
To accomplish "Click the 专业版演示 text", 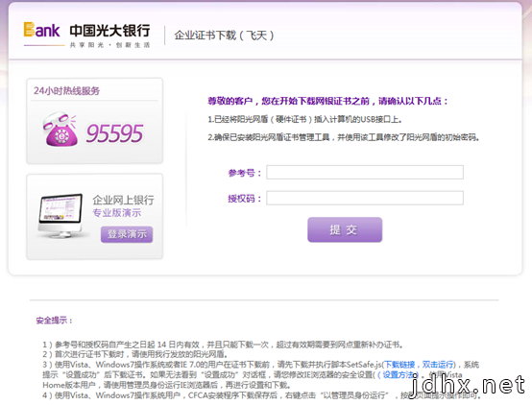I will coord(117,213).
